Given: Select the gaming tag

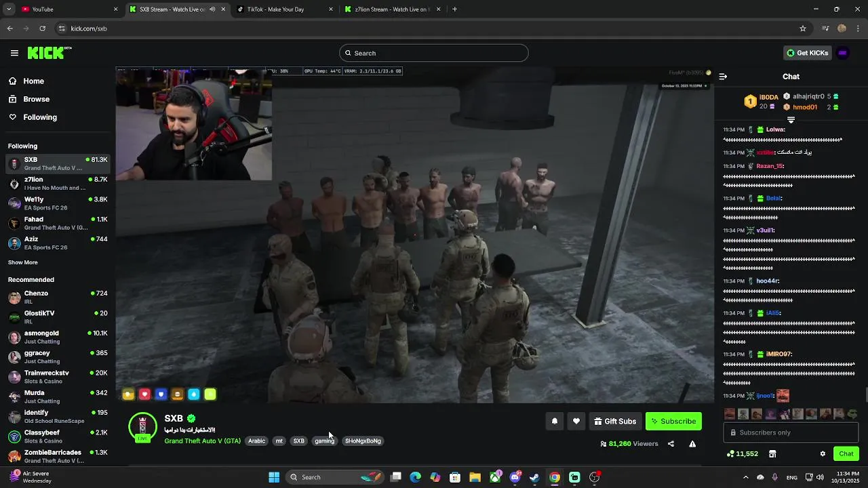Looking at the screenshot, I should point(324,441).
